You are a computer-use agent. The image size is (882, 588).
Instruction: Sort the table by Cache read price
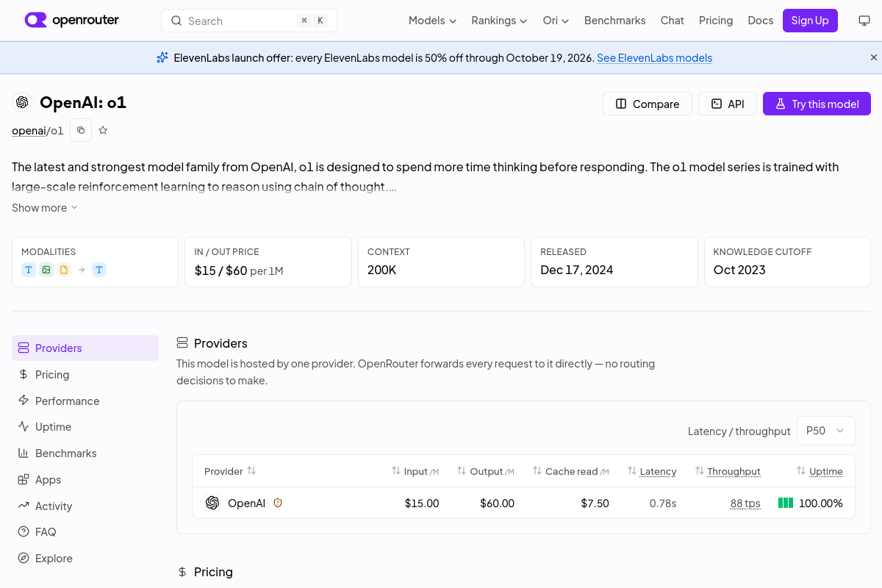(571, 471)
